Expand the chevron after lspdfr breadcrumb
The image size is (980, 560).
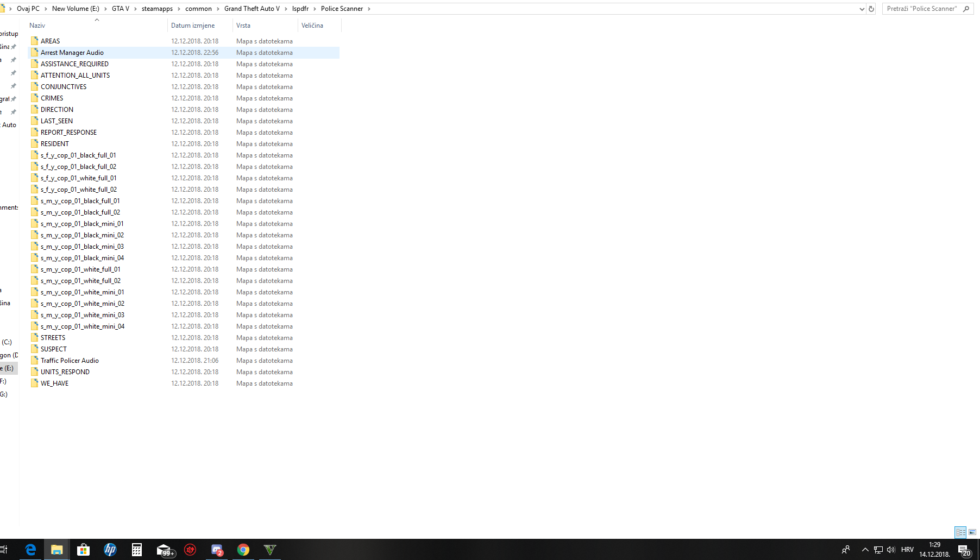pos(315,9)
